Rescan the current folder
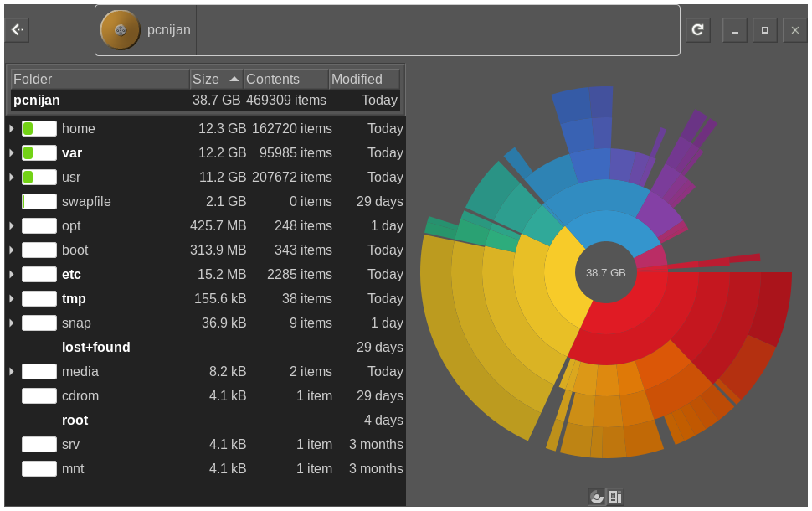Viewport: 812px width, 511px height. [697, 30]
